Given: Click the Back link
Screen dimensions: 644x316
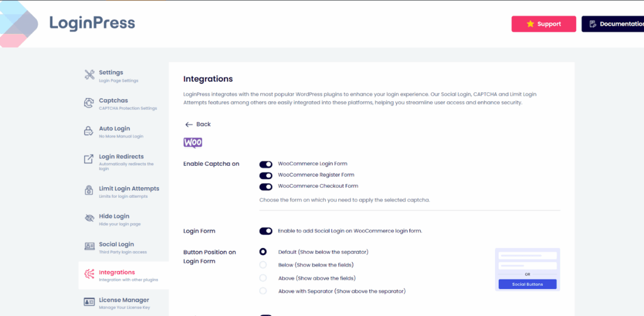Looking at the screenshot, I should pos(198,124).
